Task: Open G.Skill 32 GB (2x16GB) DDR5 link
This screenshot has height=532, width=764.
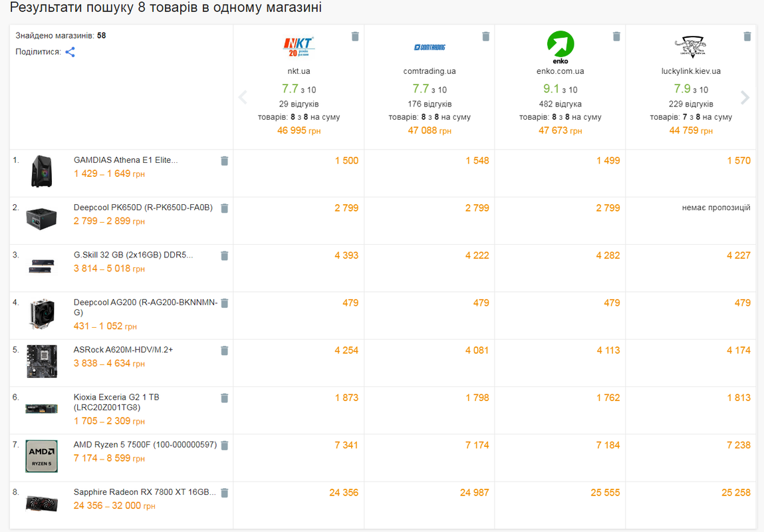Action: pos(134,255)
